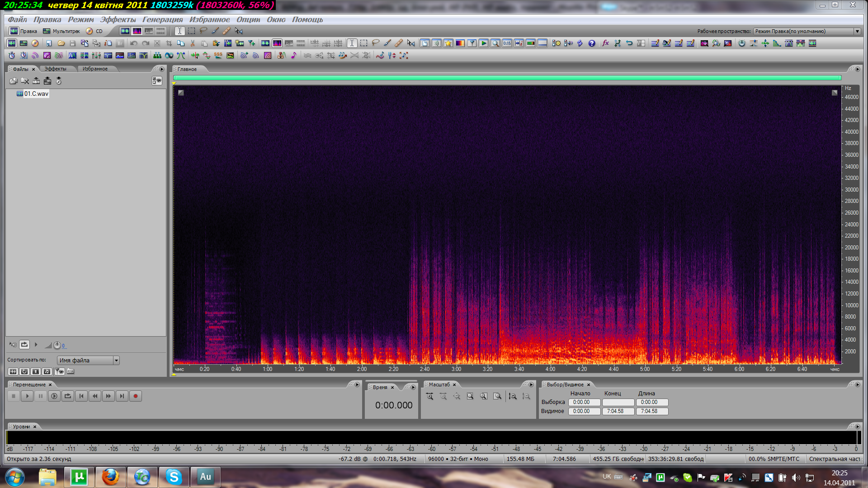The width and height of the screenshot is (868, 488).
Task: Click the blue Help question mark icon
Action: (x=592, y=43)
